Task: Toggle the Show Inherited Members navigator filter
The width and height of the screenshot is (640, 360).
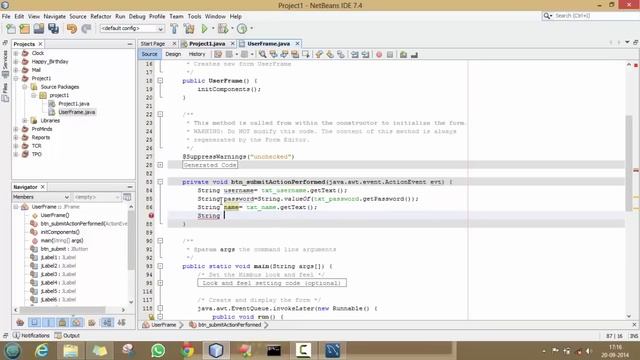Action: (x=20, y=322)
